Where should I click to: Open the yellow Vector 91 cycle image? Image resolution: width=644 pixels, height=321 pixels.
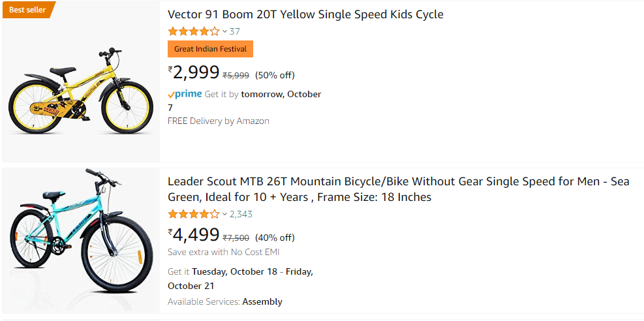pos(80,91)
